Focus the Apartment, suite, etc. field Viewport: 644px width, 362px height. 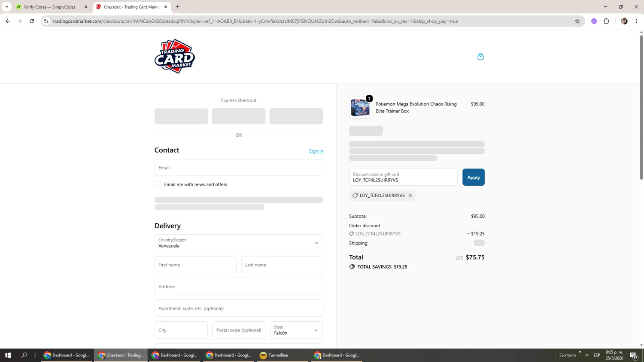click(239, 308)
